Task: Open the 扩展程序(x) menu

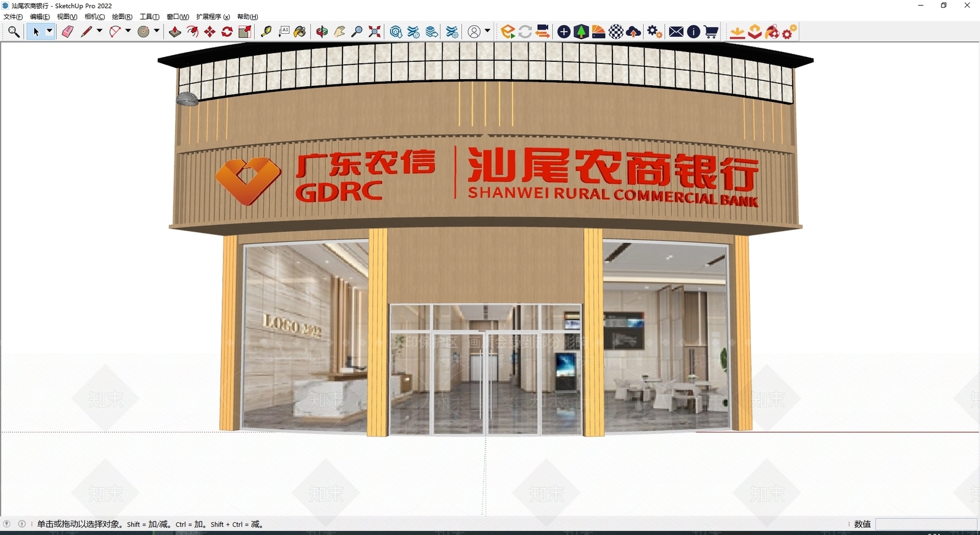Action: click(x=213, y=17)
